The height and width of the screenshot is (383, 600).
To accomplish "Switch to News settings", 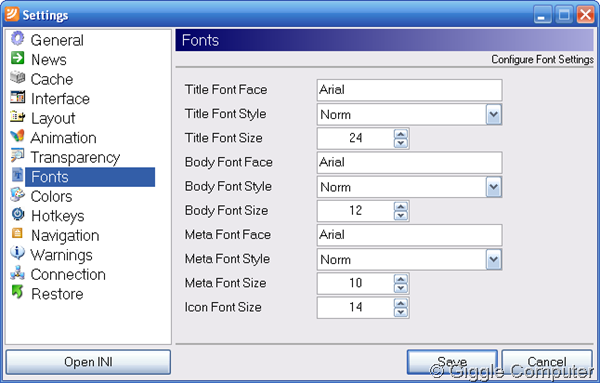I will point(49,60).
